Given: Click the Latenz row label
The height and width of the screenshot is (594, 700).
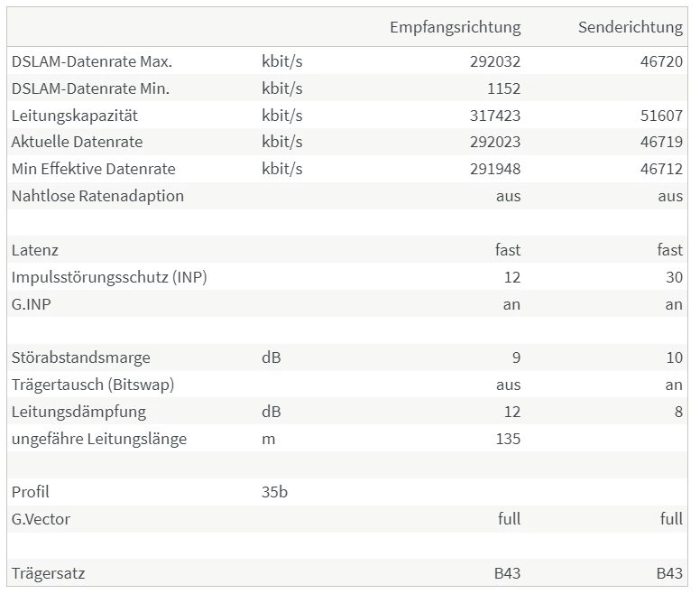Looking at the screenshot, I should point(35,250).
